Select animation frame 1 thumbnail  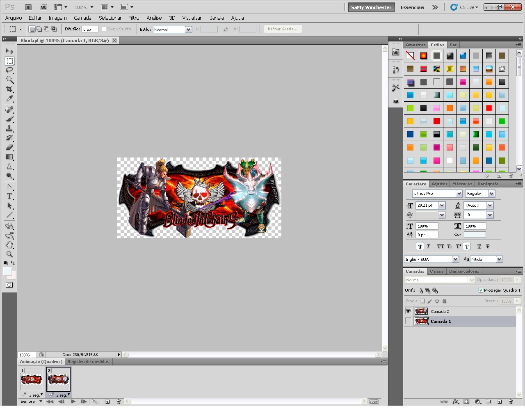pyautogui.click(x=31, y=379)
